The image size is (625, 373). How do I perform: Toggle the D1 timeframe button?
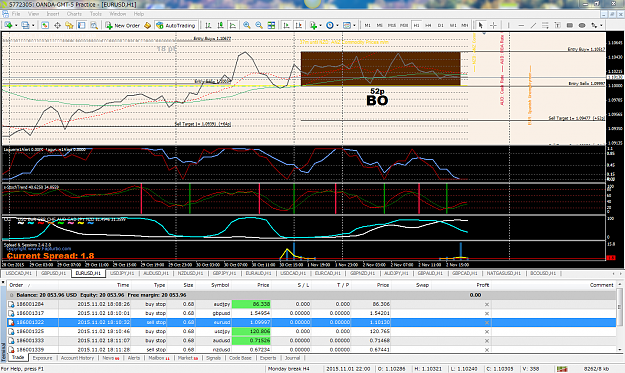(440, 25)
